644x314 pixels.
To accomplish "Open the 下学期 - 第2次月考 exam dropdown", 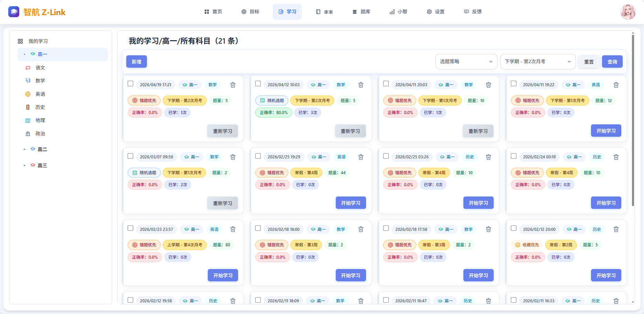I will [x=538, y=61].
